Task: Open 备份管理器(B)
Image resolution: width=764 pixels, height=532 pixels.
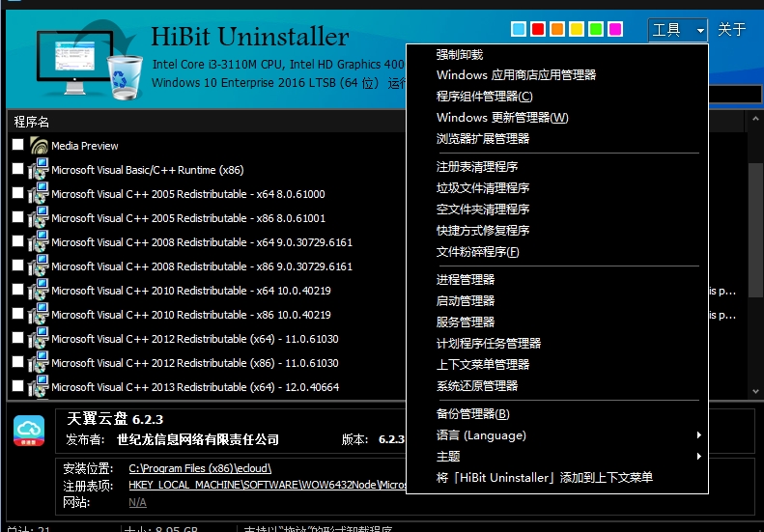Action: coord(557,414)
